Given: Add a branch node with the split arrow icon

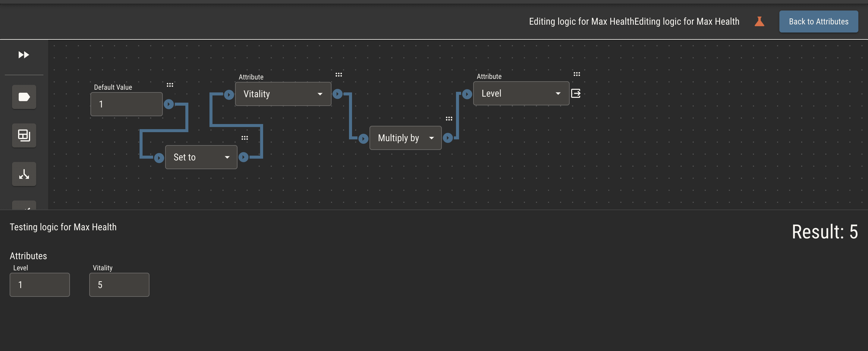Looking at the screenshot, I should click(24, 174).
